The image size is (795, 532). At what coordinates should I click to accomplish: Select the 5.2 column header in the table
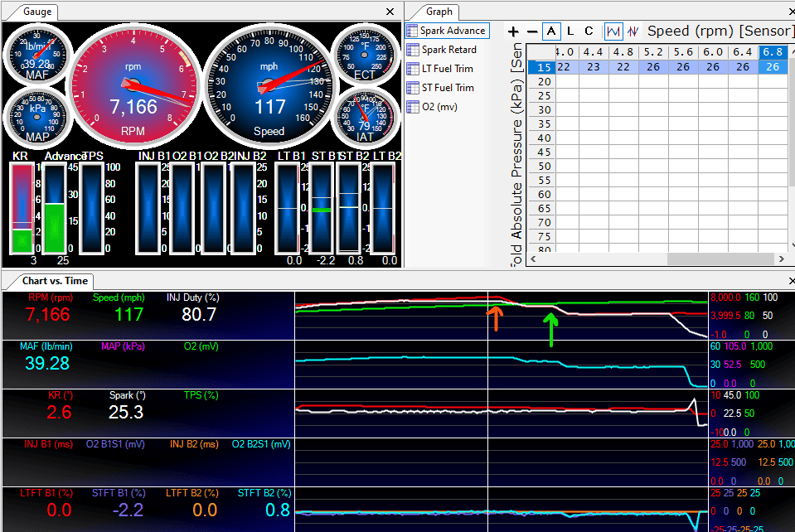653,51
